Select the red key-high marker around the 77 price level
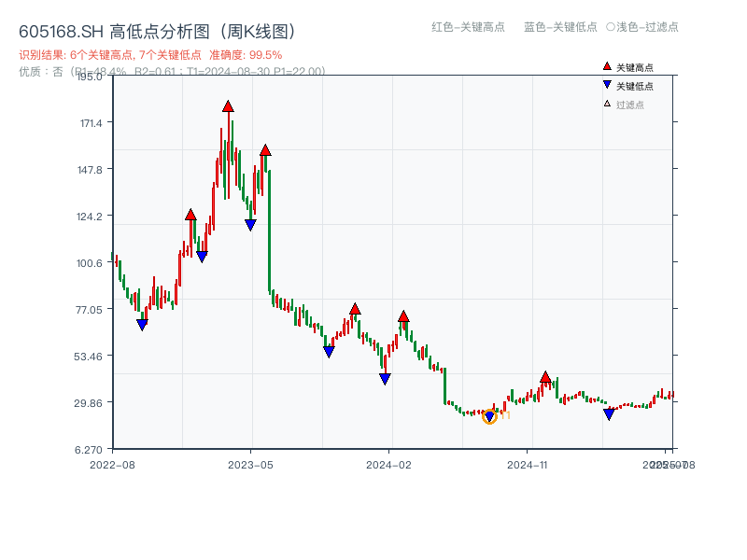 point(355,306)
